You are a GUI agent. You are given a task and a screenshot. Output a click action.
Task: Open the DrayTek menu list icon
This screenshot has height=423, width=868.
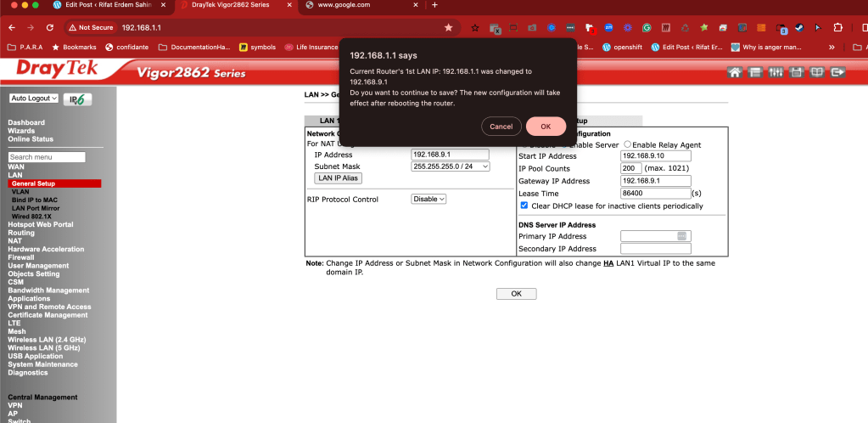[755, 73]
